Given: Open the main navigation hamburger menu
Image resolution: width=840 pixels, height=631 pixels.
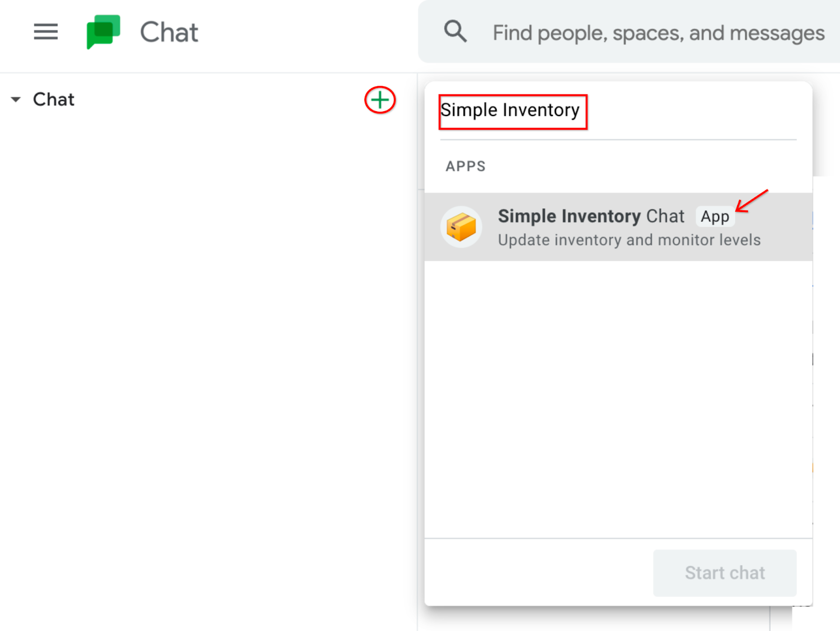Looking at the screenshot, I should [46, 32].
